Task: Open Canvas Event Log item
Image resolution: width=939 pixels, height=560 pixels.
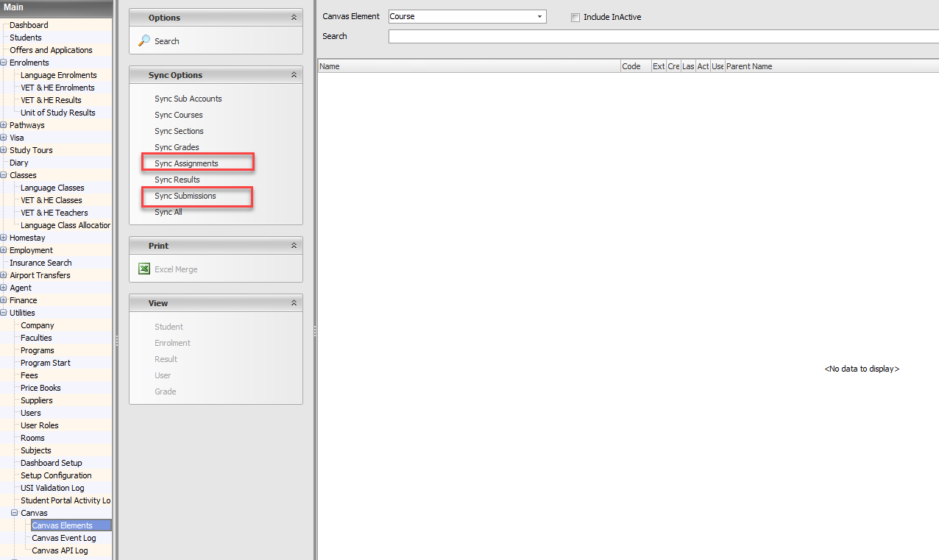Action: (63, 538)
